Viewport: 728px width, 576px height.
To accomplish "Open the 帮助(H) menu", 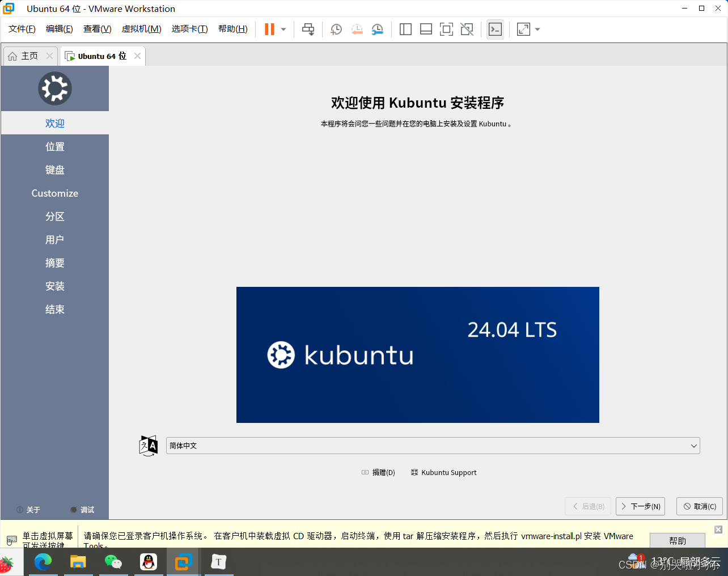I will (x=233, y=29).
